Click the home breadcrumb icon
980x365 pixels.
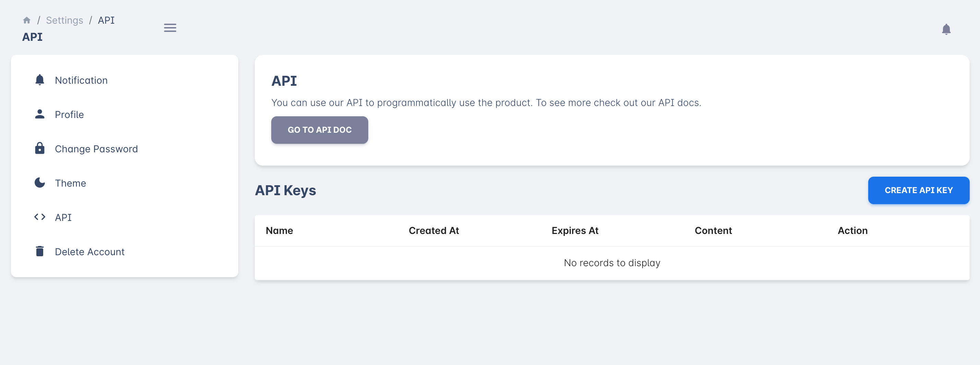[27, 20]
